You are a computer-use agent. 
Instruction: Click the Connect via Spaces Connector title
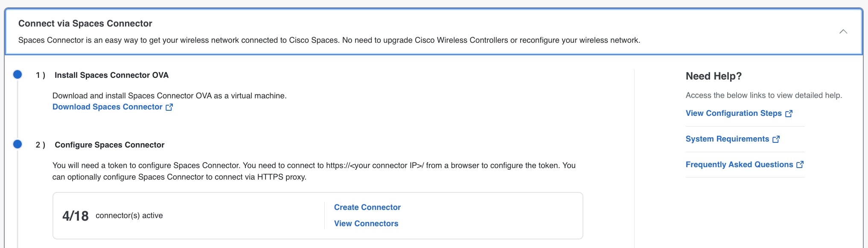[85, 24]
